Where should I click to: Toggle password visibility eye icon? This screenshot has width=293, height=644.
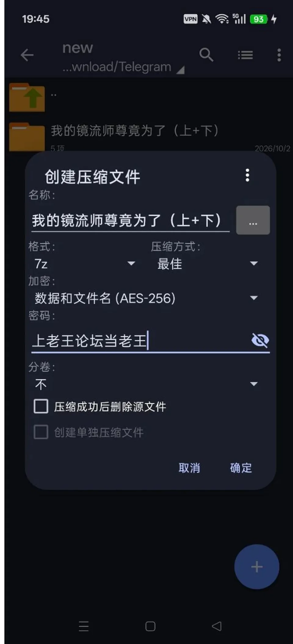tap(260, 340)
